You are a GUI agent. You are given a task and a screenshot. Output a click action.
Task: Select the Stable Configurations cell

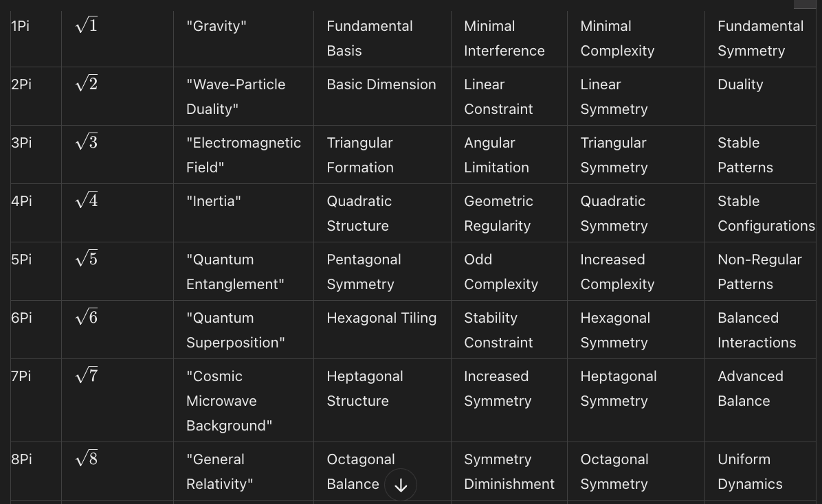766,214
